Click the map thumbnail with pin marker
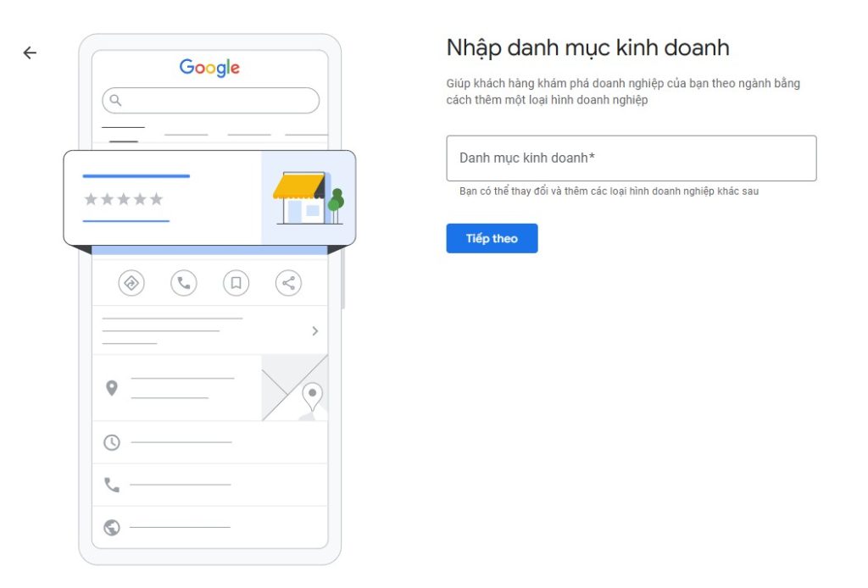 point(294,388)
